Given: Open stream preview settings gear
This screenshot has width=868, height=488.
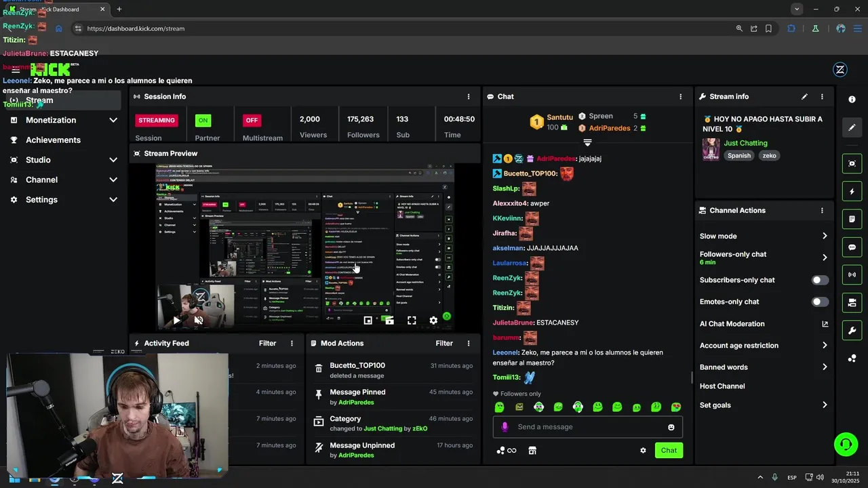Looking at the screenshot, I should (433, 321).
